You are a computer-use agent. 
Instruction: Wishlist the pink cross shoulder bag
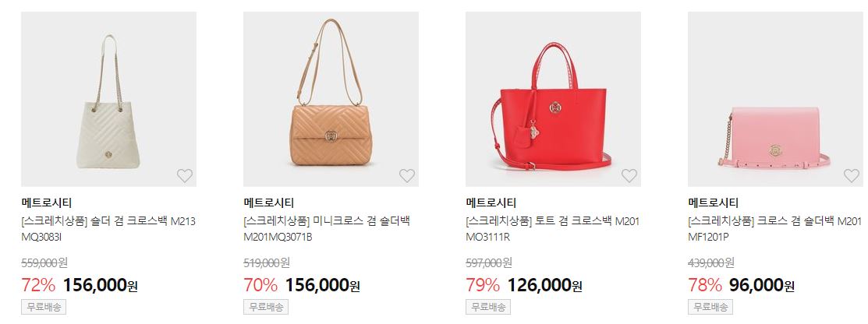[x=852, y=176]
